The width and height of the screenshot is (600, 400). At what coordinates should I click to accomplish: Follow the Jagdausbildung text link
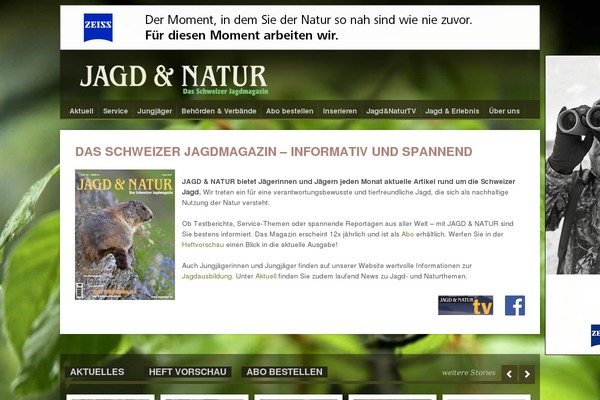pyautogui.click(x=207, y=276)
